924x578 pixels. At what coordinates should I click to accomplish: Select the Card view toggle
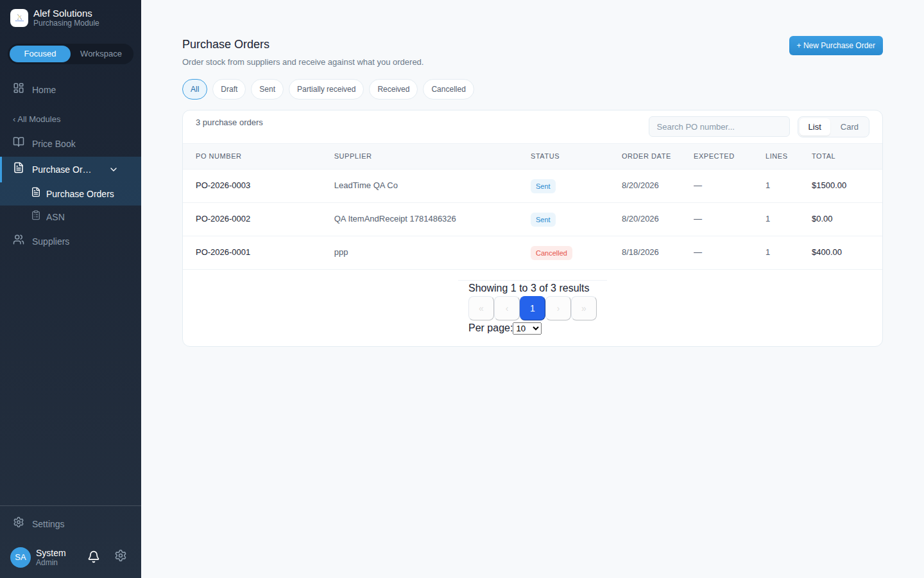849,127
